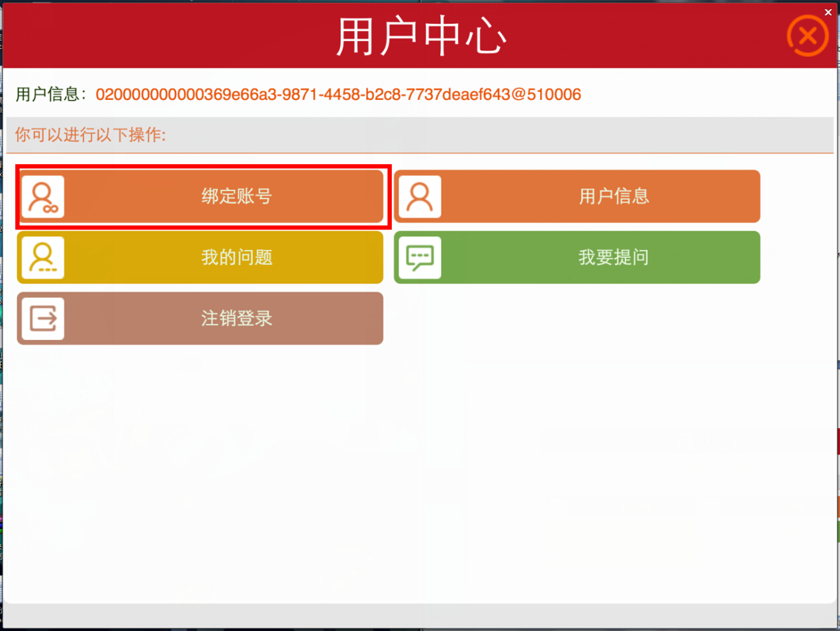Click the red-highlighted 绑定账号 region
Screen dimensions: 840x631
202,196
